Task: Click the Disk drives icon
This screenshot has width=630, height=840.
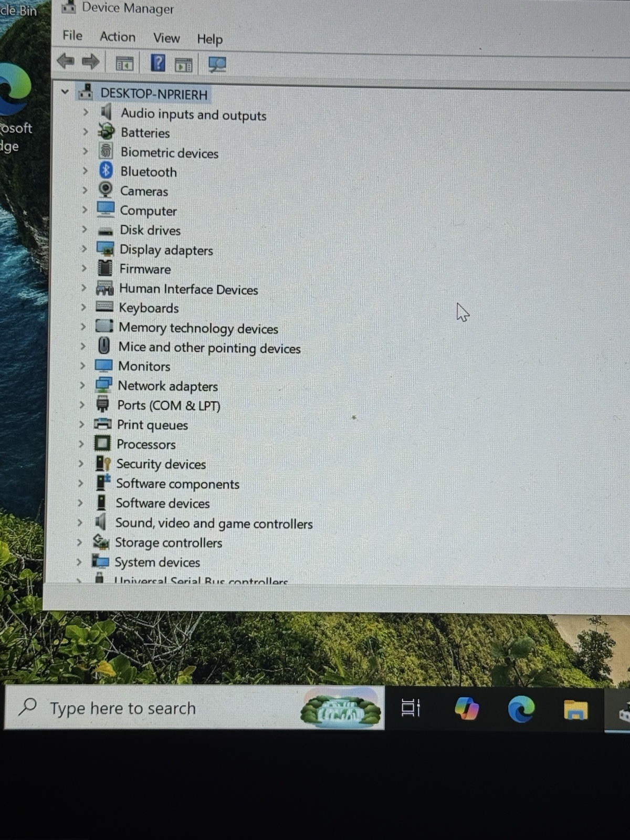Action: click(106, 230)
